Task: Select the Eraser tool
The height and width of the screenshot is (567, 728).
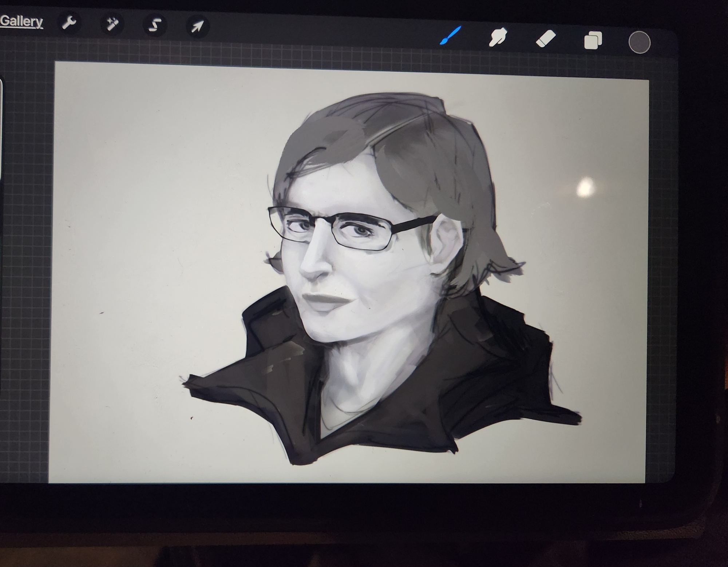Action: [x=546, y=39]
